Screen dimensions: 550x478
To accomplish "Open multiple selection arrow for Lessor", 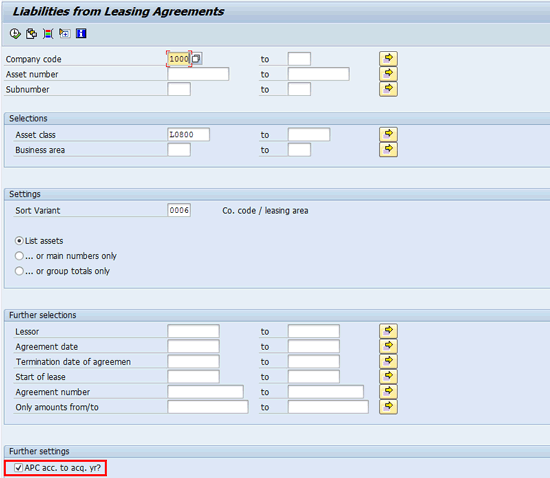I will click(x=388, y=331).
